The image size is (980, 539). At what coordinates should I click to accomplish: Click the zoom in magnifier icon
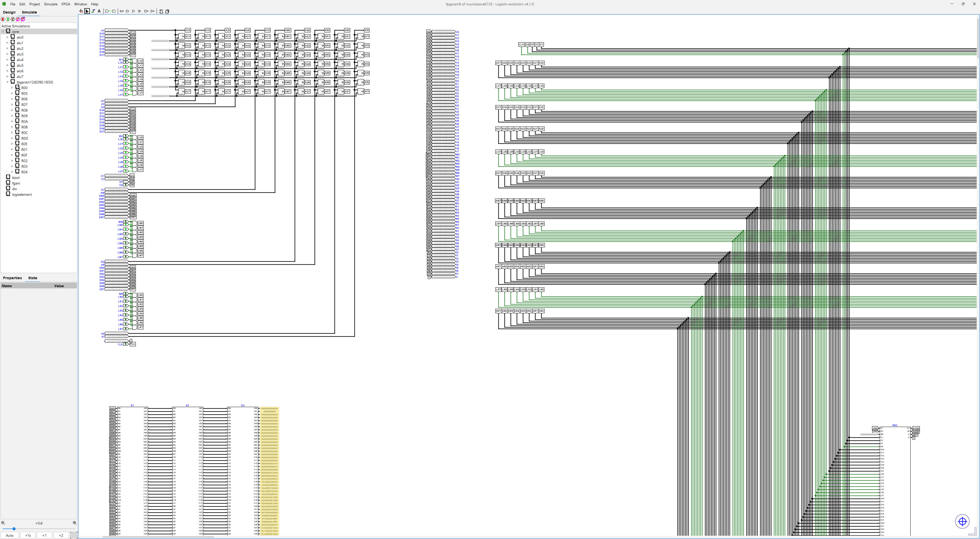click(75, 523)
